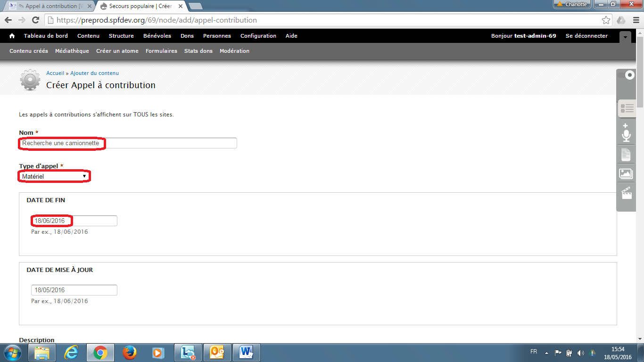Show hidden system tray icons arrow
644x362 pixels.
(x=546, y=353)
